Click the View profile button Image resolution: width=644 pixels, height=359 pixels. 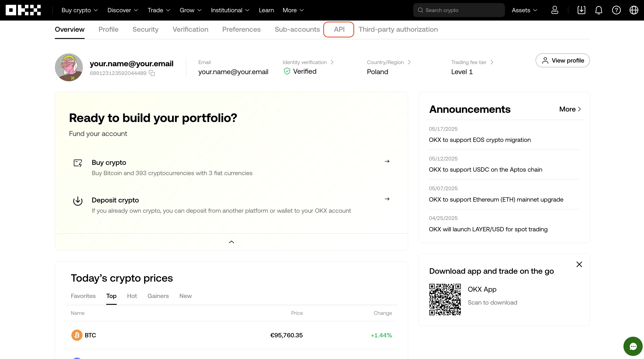(562, 60)
